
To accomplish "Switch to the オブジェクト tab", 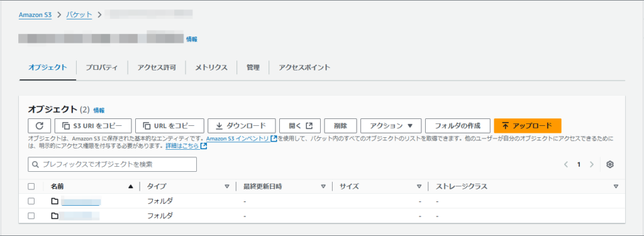I will (x=48, y=67).
